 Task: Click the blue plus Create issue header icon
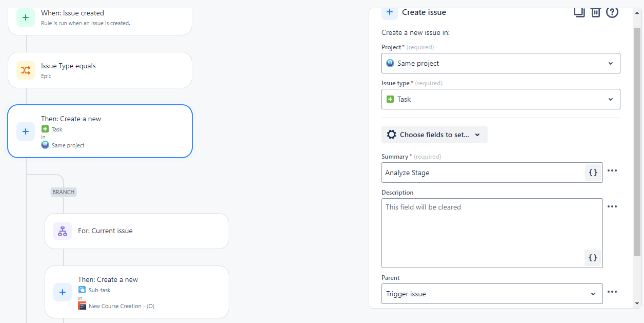[390, 12]
